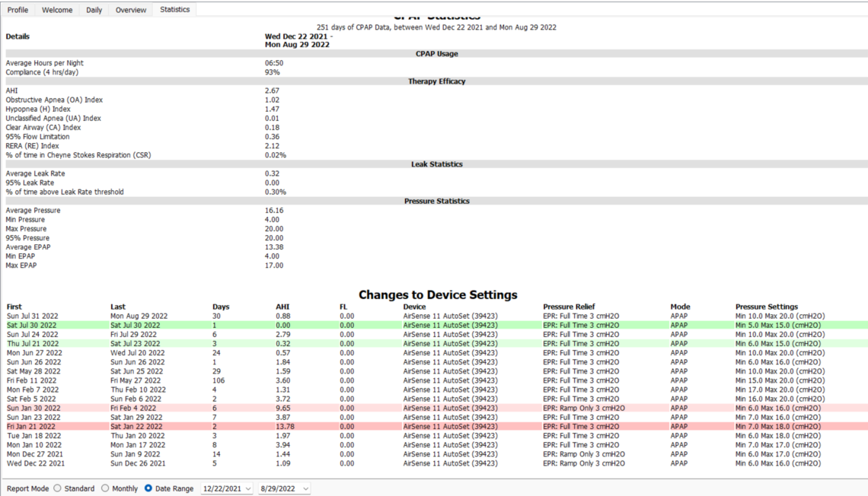
Task: Open the Welcome tab
Action: click(x=57, y=10)
